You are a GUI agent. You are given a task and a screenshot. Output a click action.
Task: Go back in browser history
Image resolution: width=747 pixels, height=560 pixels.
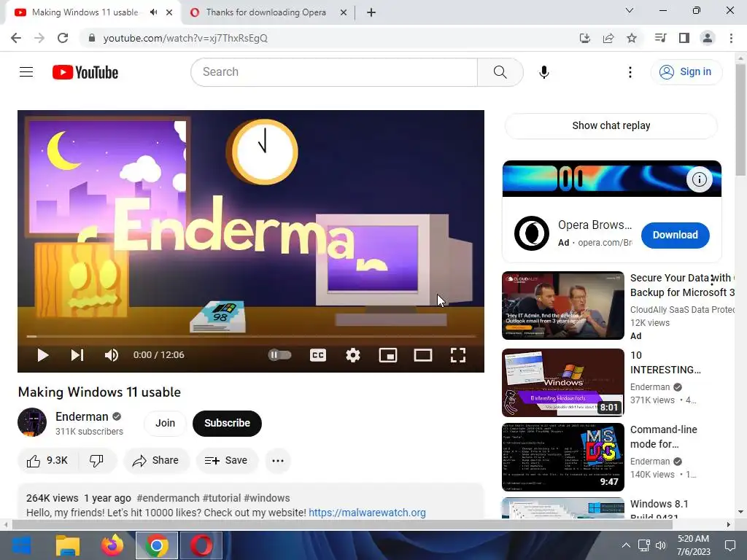16,38
